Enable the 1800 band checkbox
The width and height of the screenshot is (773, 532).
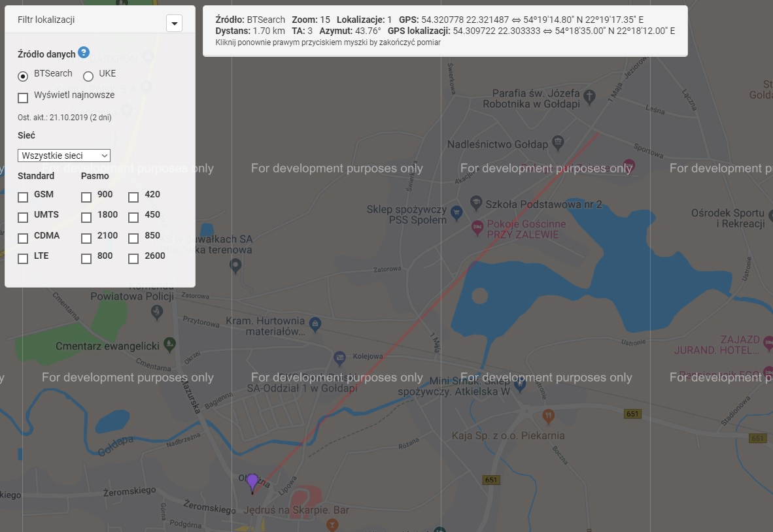[86, 218]
